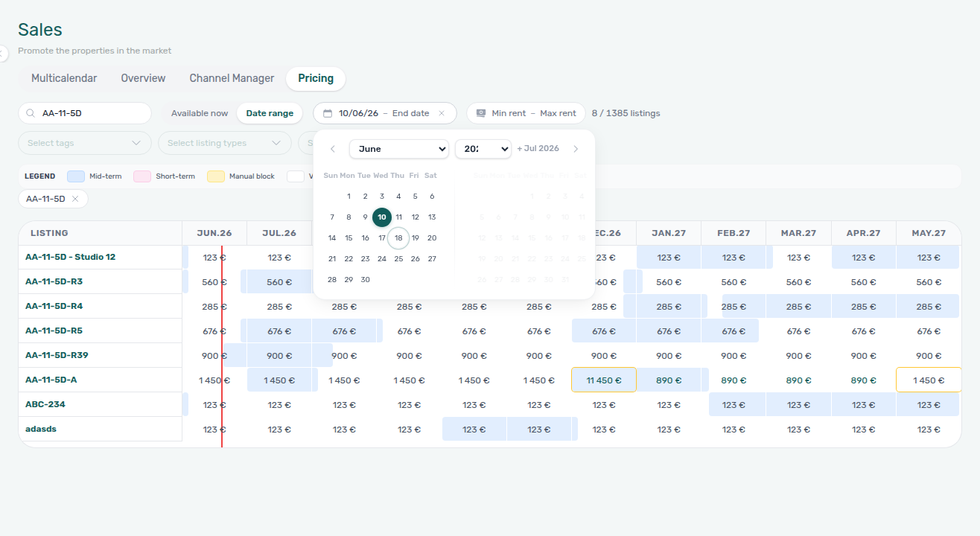
Task: Open listing AA-11-5D-R3
Action: [54, 281]
